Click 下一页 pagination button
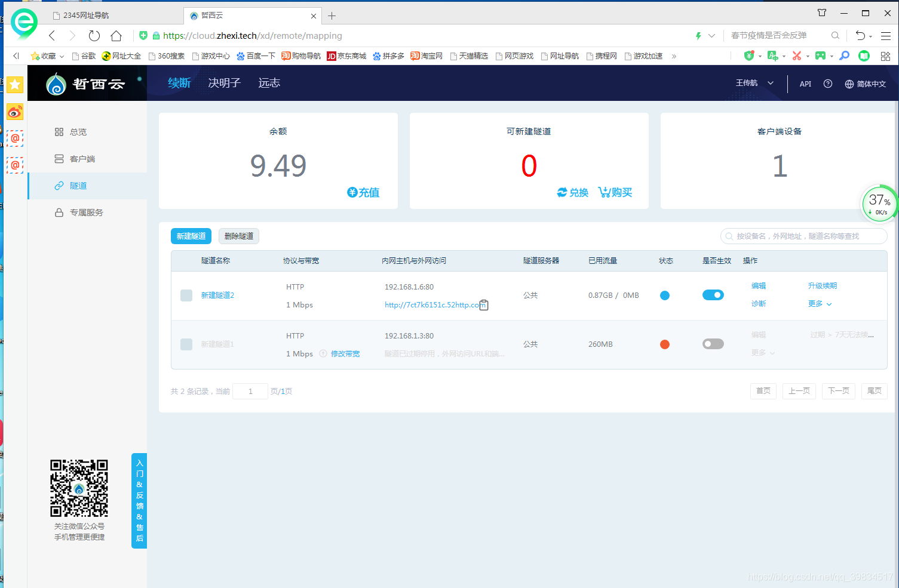The height and width of the screenshot is (588, 899). [839, 391]
